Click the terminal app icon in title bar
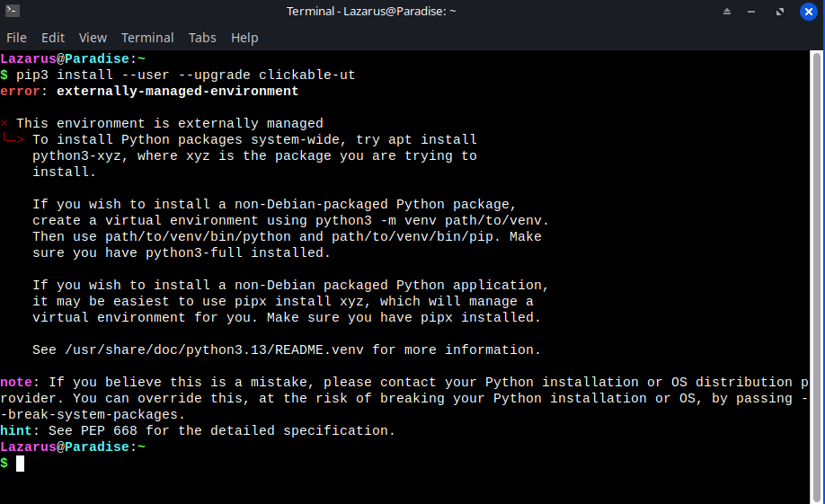The width and height of the screenshot is (825, 504). (x=13, y=12)
